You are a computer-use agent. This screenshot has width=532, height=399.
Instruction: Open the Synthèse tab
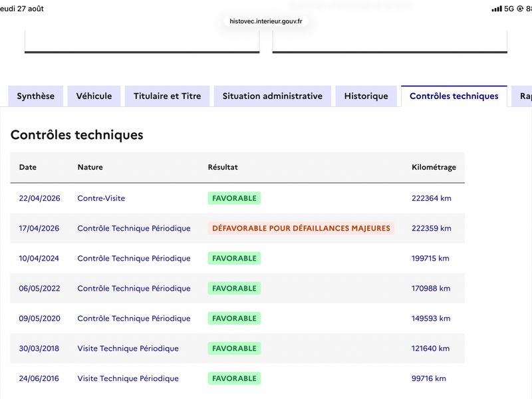click(x=36, y=96)
